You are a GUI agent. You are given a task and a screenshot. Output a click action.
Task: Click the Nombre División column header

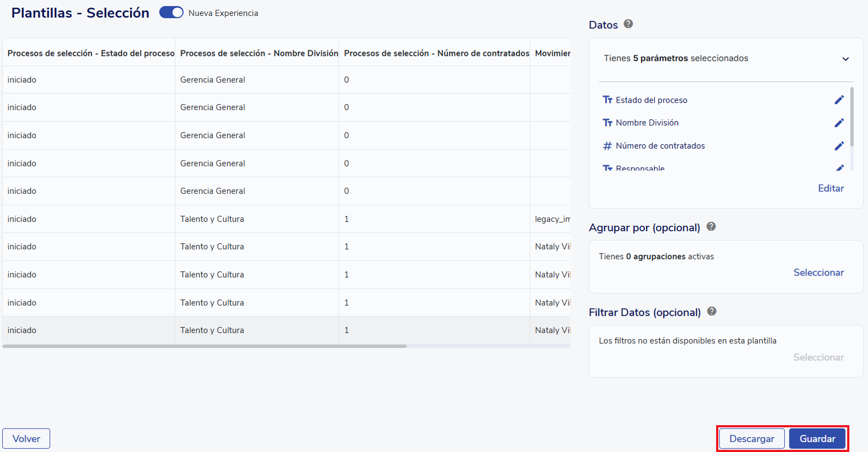pos(259,53)
